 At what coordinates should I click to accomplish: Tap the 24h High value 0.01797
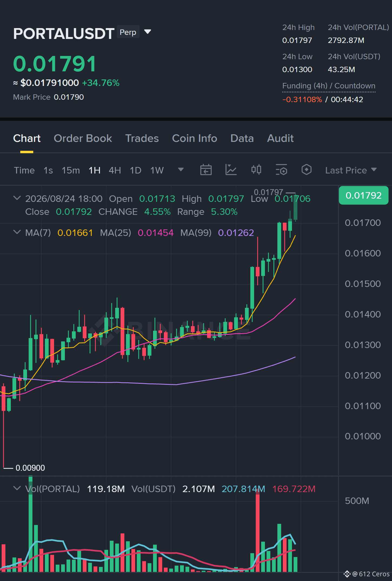pos(297,41)
